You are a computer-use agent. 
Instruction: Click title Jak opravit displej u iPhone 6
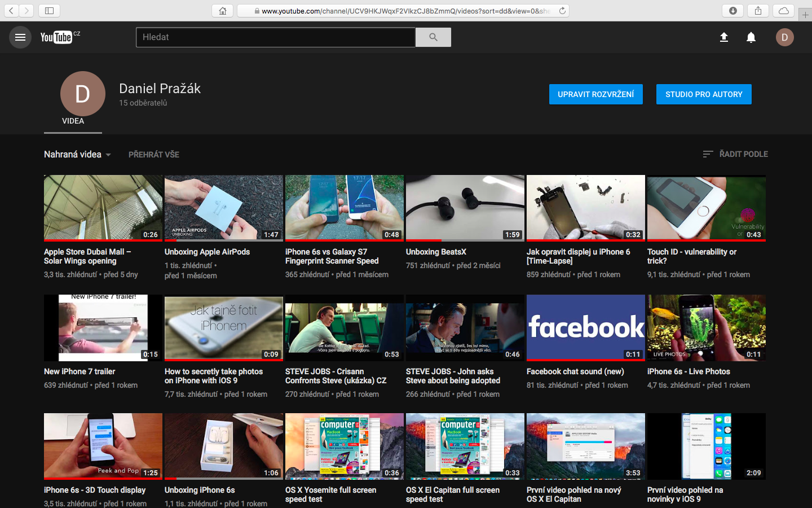(x=579, y=256)
